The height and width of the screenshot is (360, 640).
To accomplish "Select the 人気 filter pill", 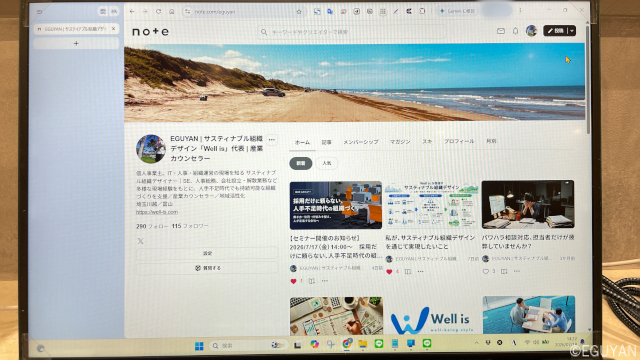I will click(327, 163).
